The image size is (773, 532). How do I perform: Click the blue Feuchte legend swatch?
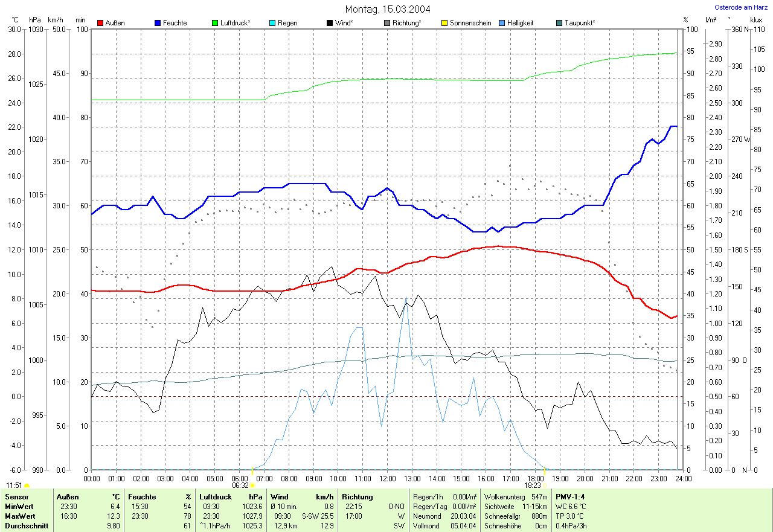click(x=158, y=23)
